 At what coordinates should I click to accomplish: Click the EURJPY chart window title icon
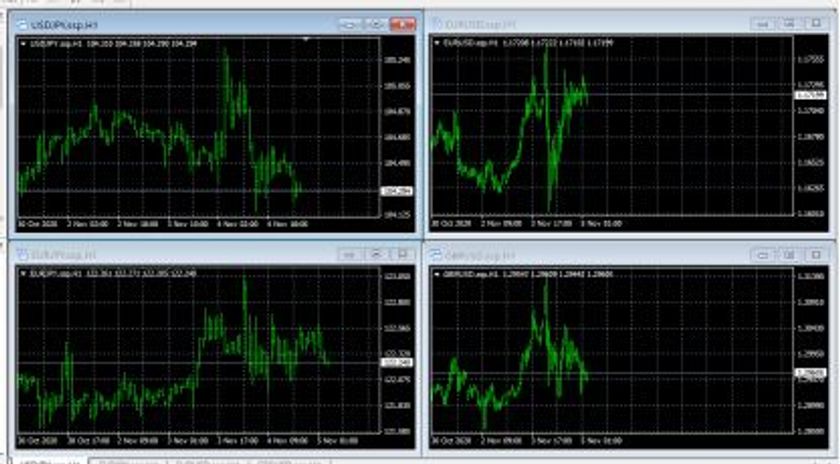point(22,254)
